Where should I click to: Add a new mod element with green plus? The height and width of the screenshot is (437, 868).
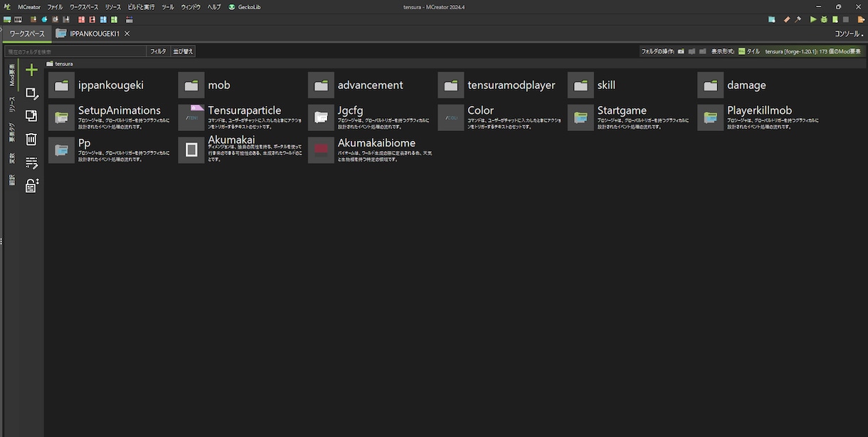coord(31,70)
